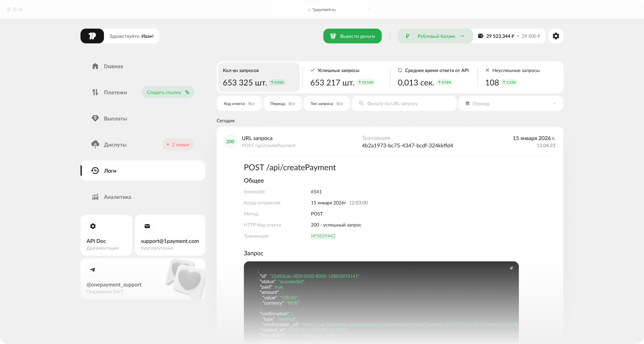The width and height of the screenshot is (644, 344).
Task: Expand the Рублевый баланс dropdown
Action: [435, 36]
